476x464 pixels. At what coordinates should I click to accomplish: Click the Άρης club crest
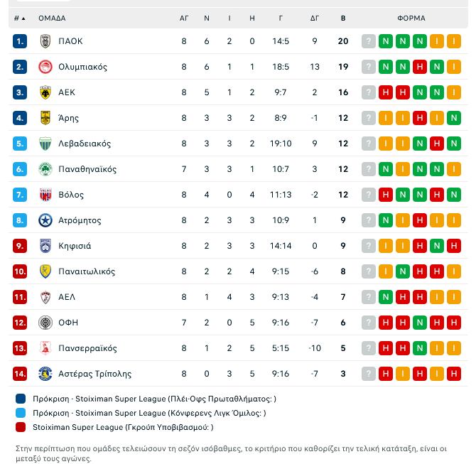[45, 118]
